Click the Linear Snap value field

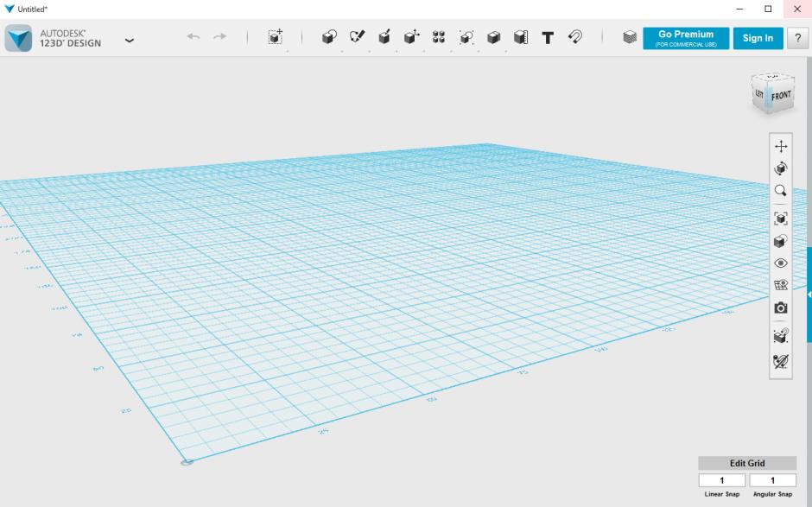722,480
